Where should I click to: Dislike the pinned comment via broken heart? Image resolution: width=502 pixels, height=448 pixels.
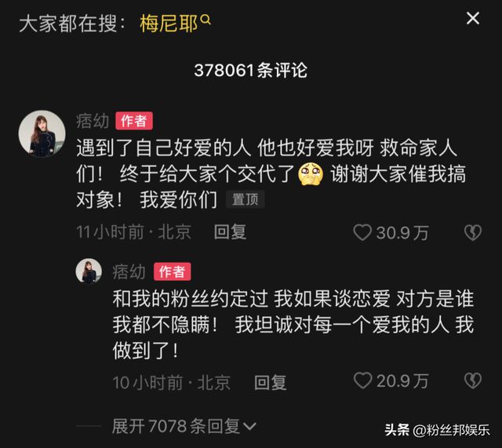pos(473,232)
